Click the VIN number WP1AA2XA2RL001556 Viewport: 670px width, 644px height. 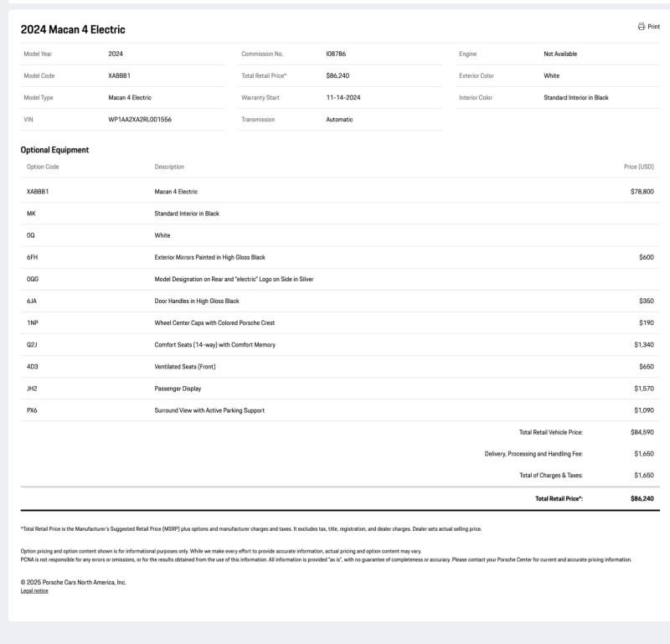pos(140,119)
